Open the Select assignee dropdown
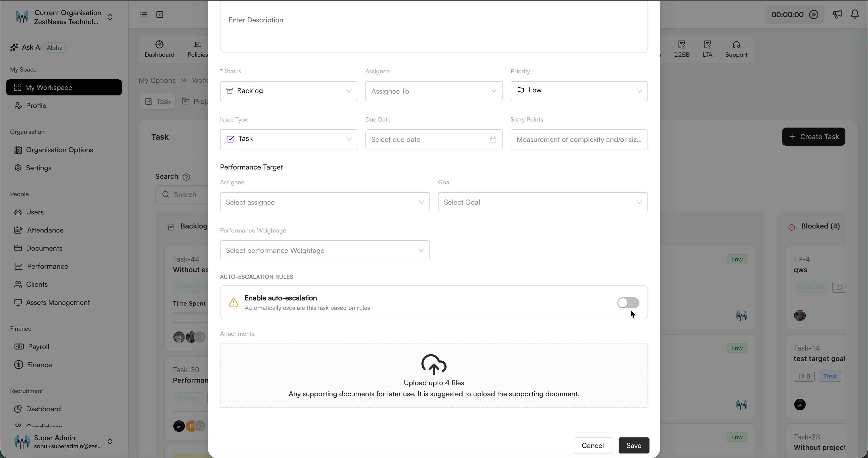 (325, 202)
